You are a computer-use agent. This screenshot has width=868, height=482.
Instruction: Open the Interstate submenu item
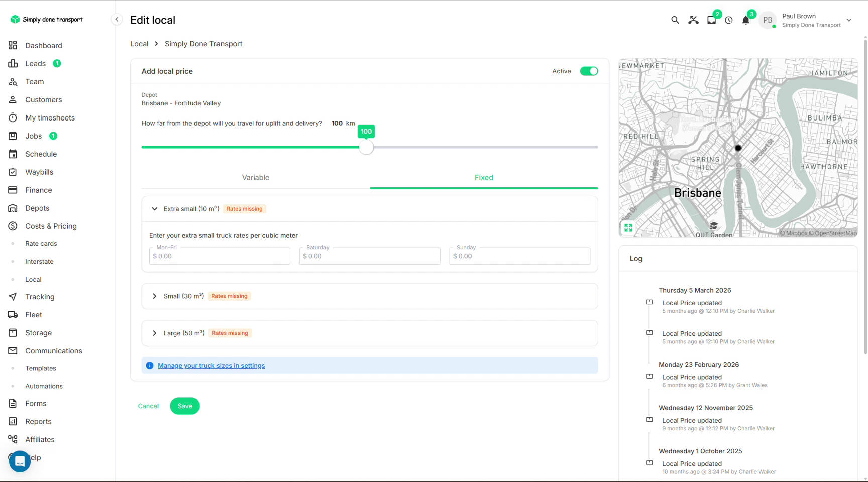(x=39, y=262)
